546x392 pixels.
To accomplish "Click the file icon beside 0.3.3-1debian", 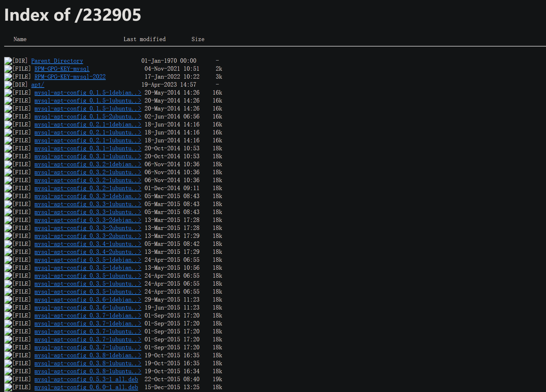I will tap(8, 196).
